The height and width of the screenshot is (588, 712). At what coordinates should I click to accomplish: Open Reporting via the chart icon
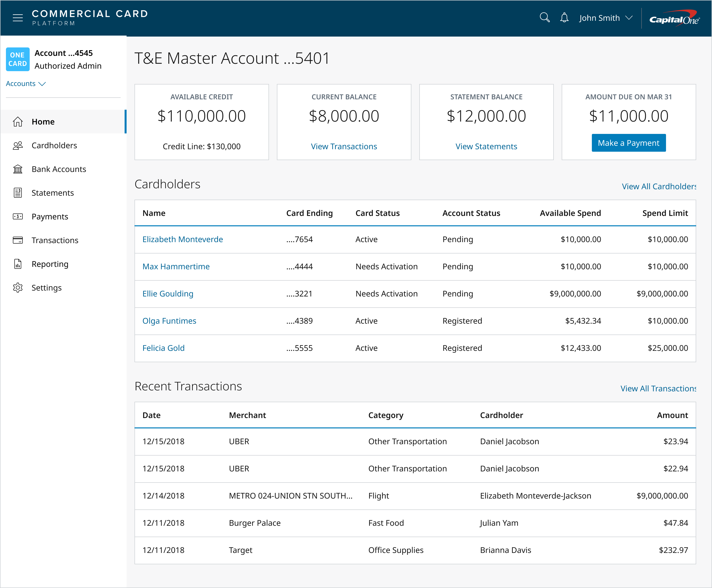(18, 264)
